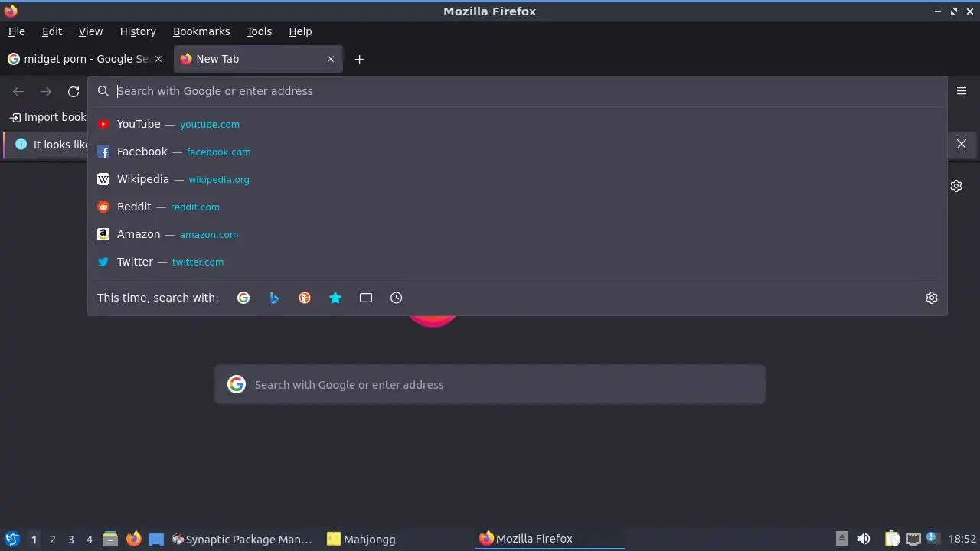Screen dimensions: 980x551
Task: Select Mozilla Firefox taskbar entry
Action: [x=550, y=539]
